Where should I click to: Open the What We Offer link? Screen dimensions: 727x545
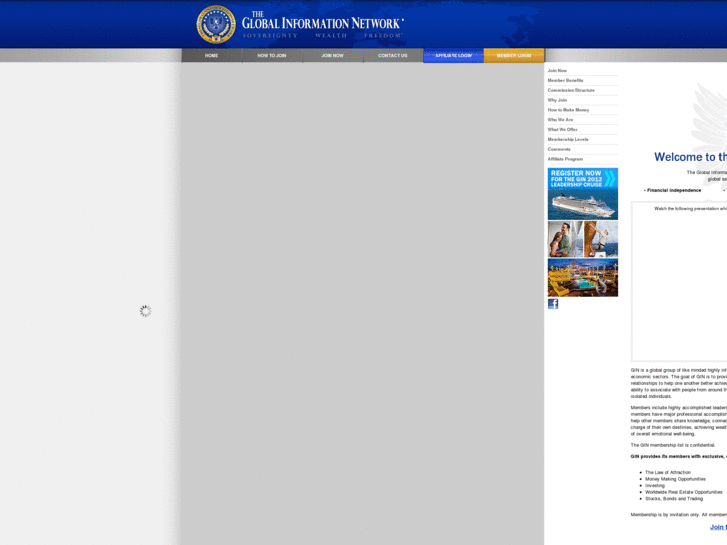[x=562, y=129]
